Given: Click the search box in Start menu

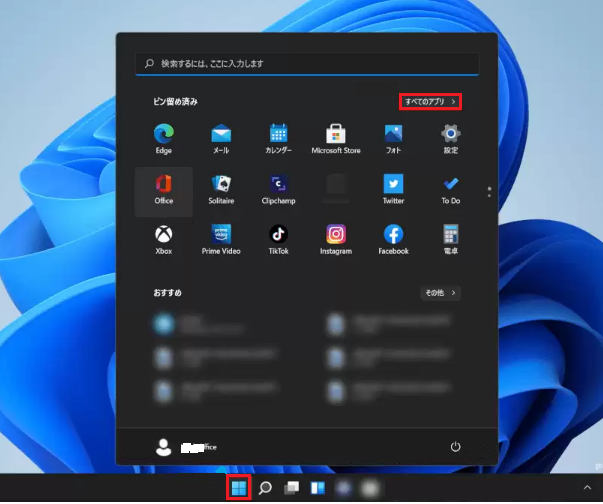Looking at the screenshot, I should pos(307,64).
